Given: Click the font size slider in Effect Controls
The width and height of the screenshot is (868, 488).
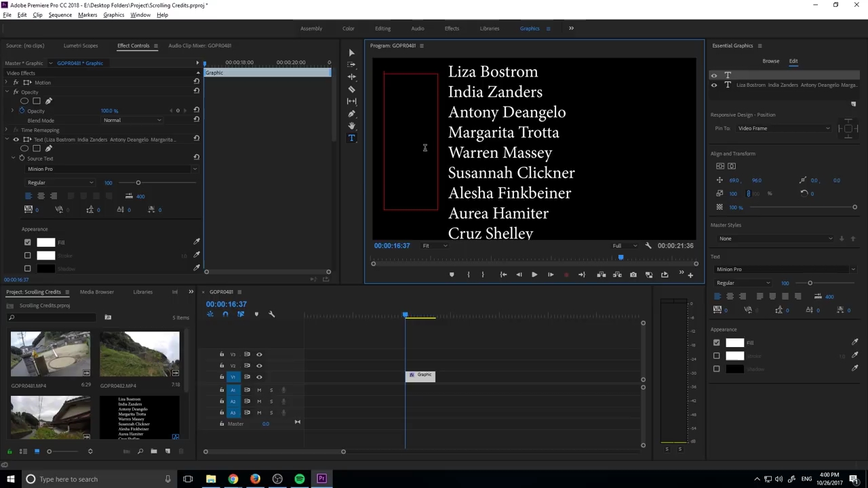Looking at the screenshot, I should [x=138, y=182].
